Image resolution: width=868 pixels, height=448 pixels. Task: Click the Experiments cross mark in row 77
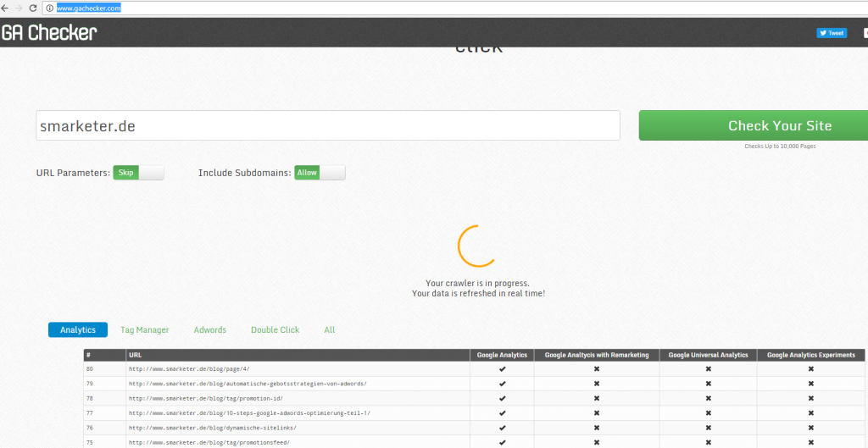810,413
